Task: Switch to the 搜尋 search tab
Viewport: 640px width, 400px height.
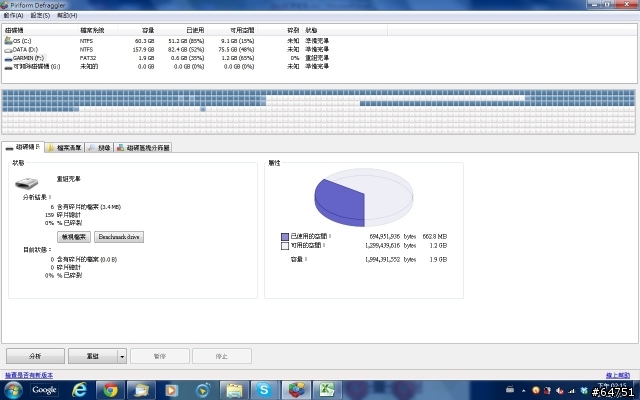Action: [99, 148]
